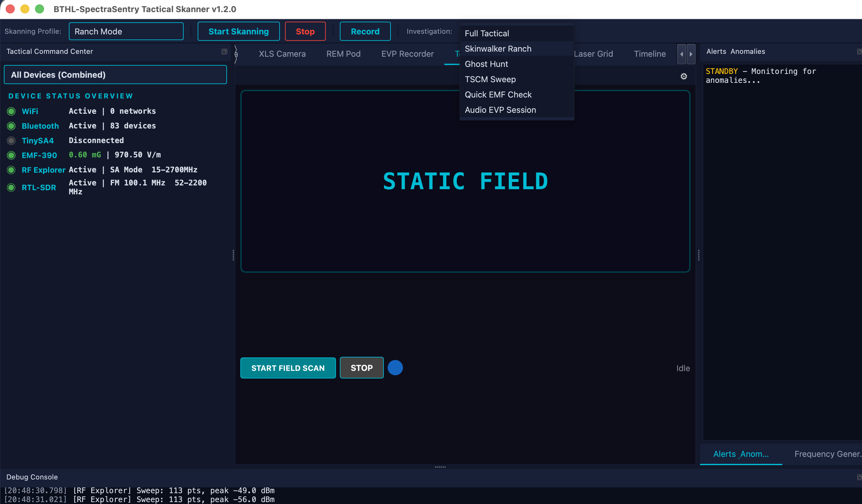Choose TSCM Sweep investigation

click(x=517, y=79)
